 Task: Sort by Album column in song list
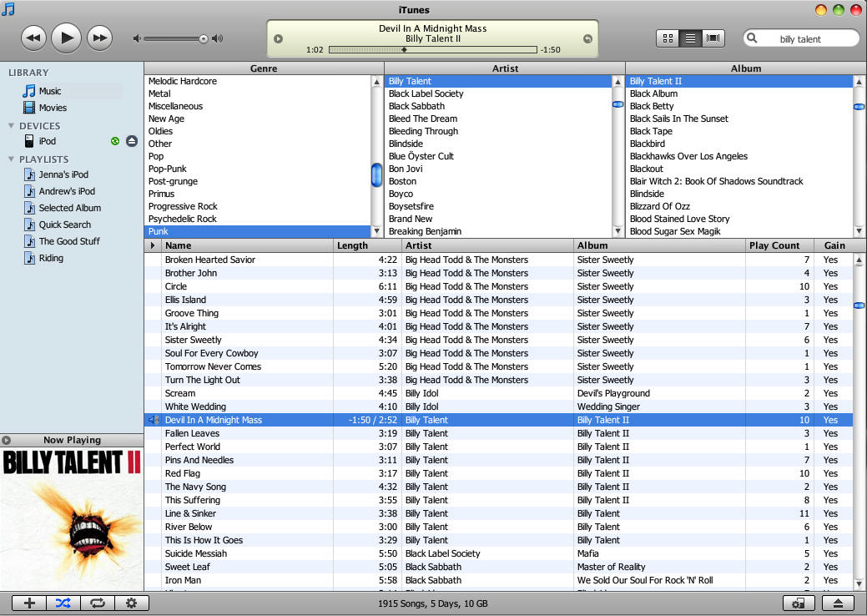click(x=659, y=245)
